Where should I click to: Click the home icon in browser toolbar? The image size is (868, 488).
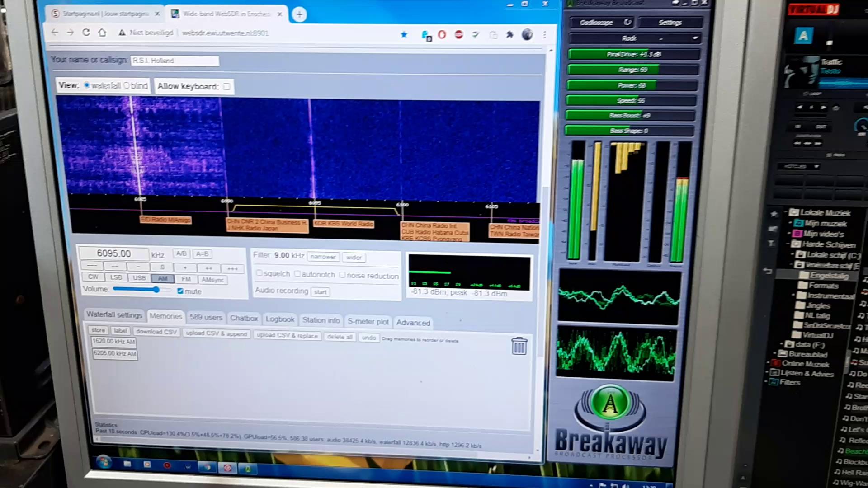pyautogui.click(x=102, y=33)
